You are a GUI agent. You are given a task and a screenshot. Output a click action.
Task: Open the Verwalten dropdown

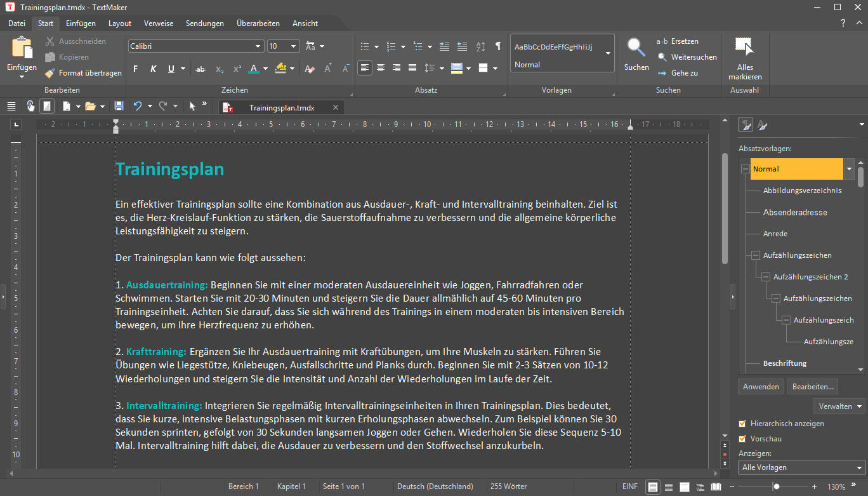(x=839, y=406)
